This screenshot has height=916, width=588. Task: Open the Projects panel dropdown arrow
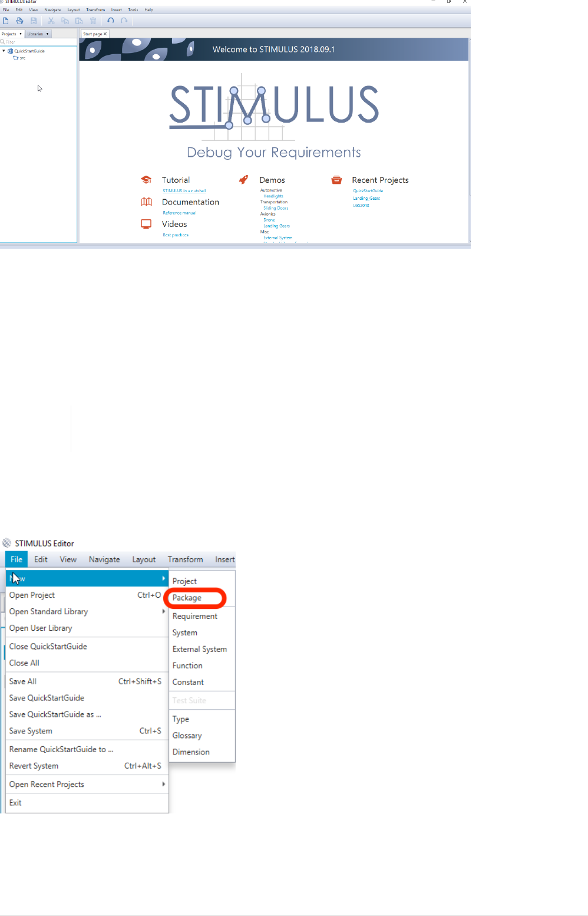point(21,34)
